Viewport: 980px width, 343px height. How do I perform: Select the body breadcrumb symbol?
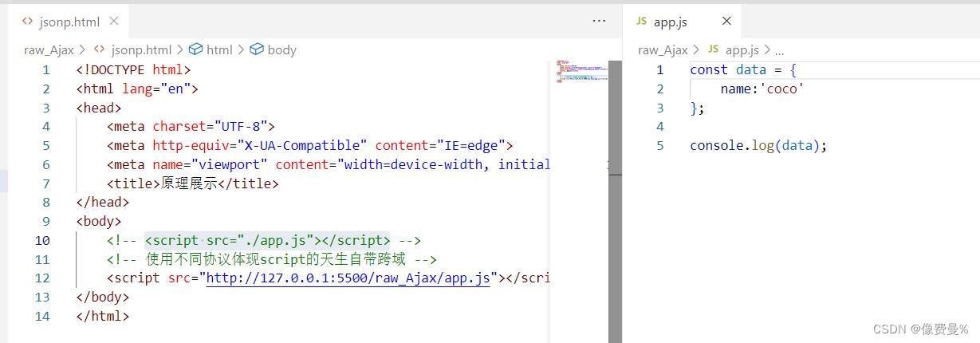[x=281, y=49]
